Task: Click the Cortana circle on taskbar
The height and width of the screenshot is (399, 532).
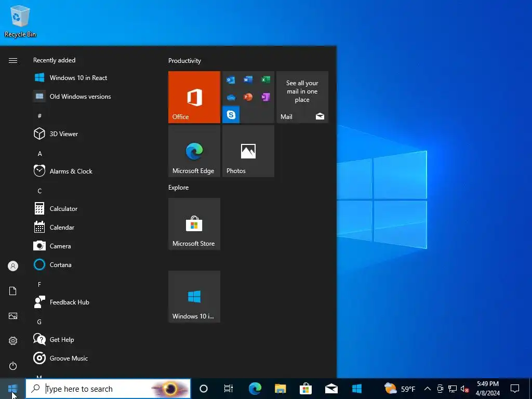Action: click(204, 389)
